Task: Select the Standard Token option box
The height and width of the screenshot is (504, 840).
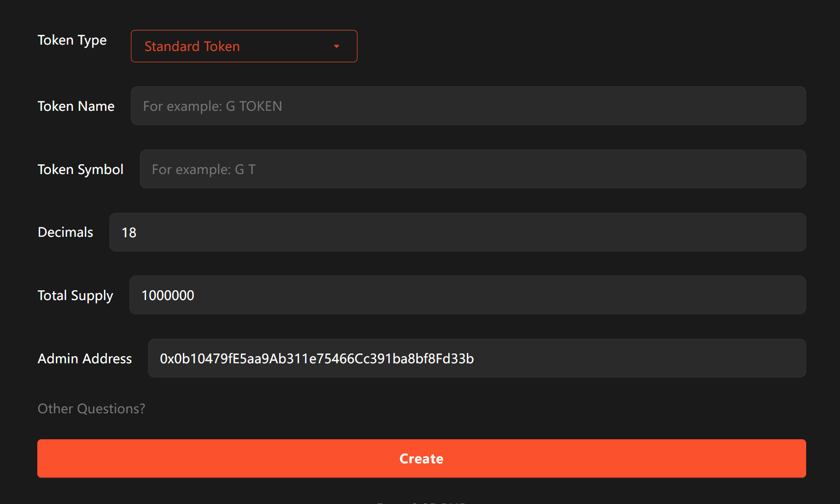Action: coord(244,46)
